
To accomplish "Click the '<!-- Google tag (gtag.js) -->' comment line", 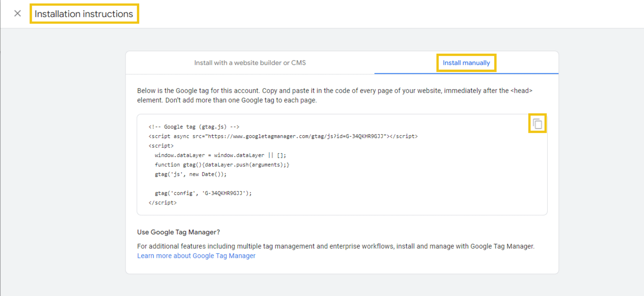I will pos(194,127).
